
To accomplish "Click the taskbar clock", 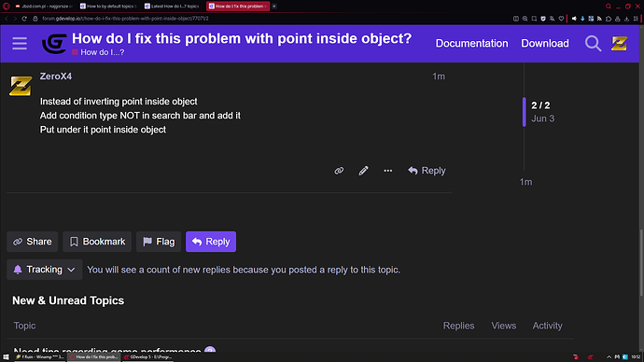I will (637, 357).
